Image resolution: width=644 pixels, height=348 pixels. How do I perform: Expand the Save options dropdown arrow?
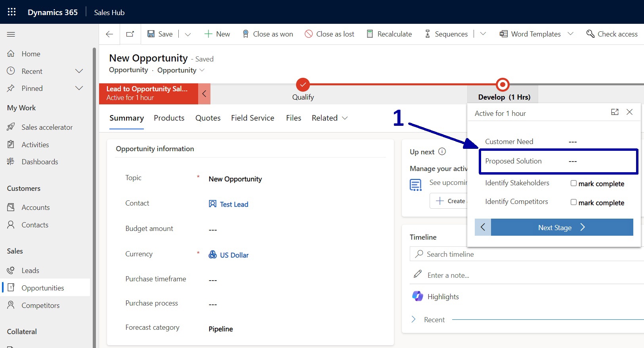188,34
